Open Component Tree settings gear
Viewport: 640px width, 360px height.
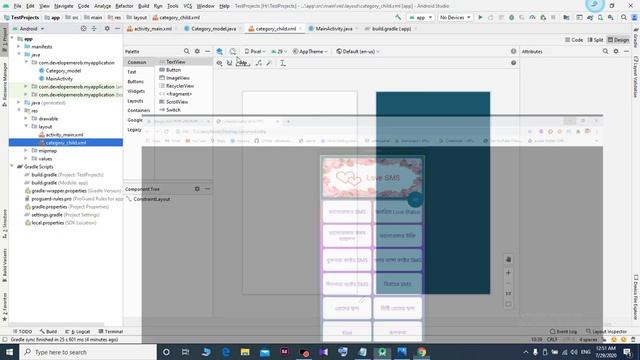tap(197, 189)
